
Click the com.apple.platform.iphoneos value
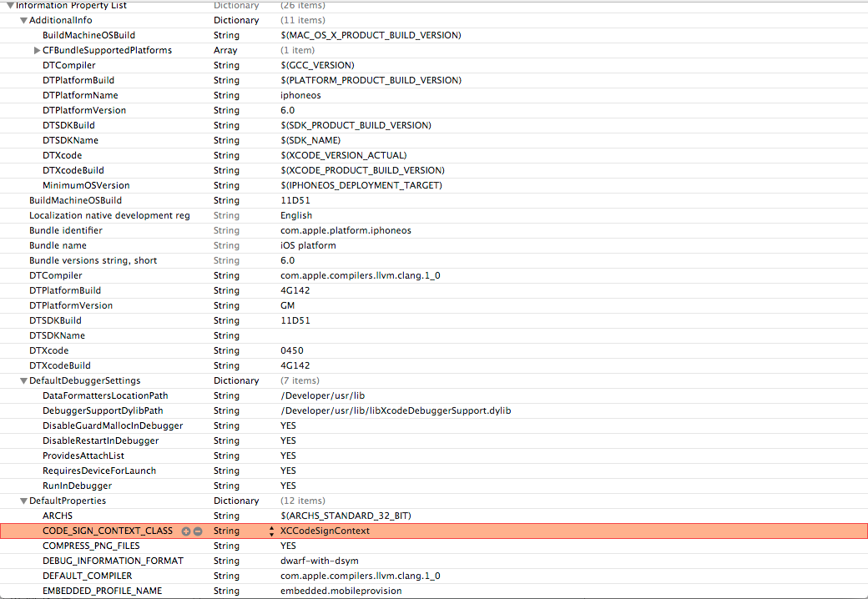(346, 230)
